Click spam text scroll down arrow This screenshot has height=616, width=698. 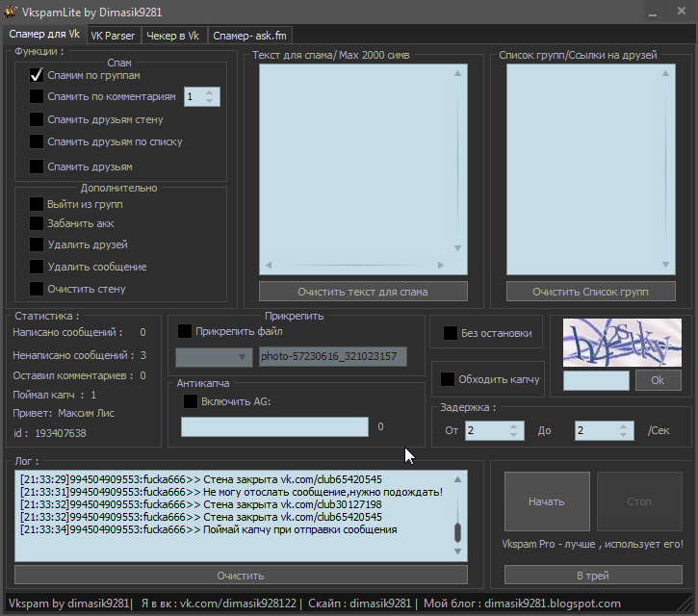tap(457, 248)
